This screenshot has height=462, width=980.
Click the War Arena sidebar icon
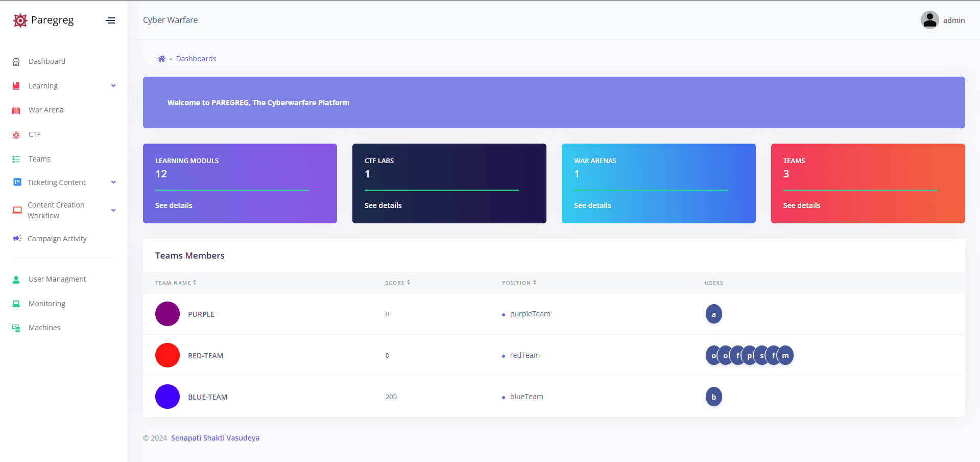click(16, 110)
